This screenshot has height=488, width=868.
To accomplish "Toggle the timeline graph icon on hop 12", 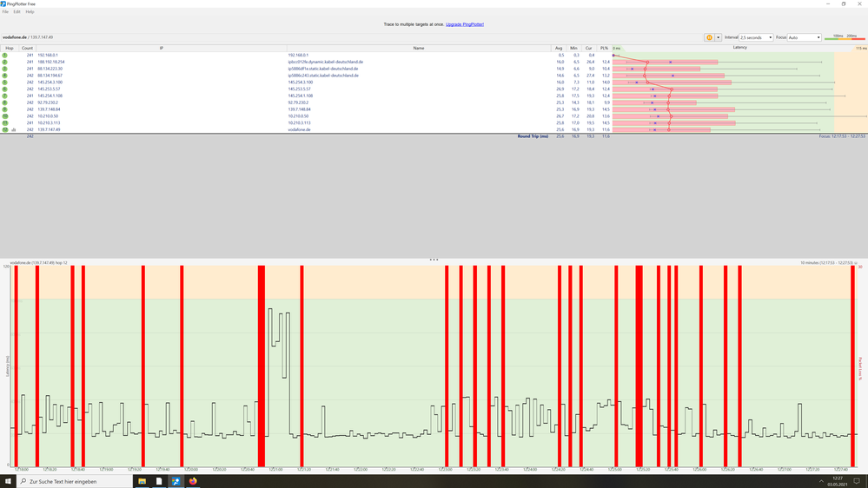I will pos(14,129).
